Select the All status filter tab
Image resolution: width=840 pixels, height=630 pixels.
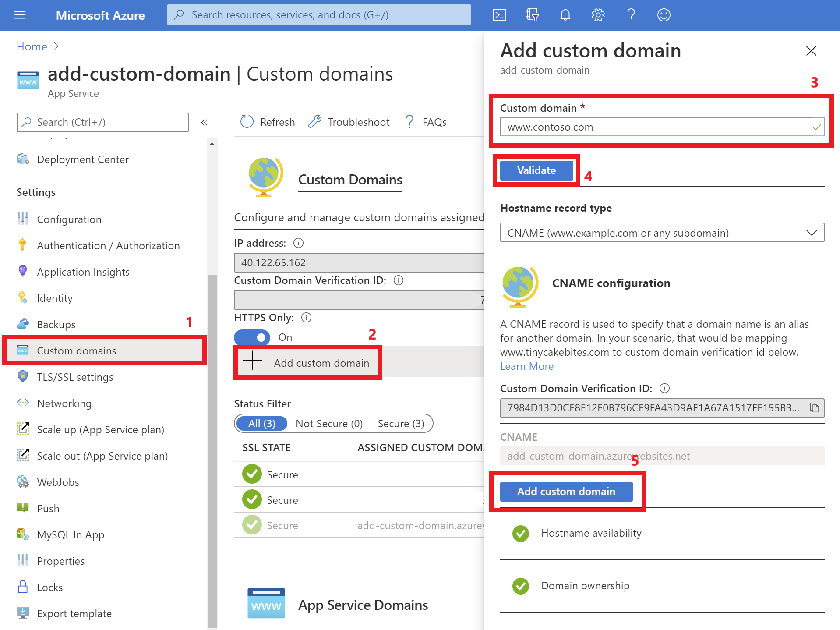[x=261, y=423]
